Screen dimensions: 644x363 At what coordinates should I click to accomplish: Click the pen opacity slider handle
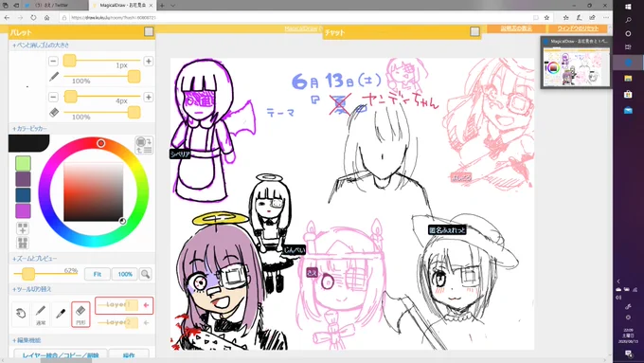pos(134,77)
